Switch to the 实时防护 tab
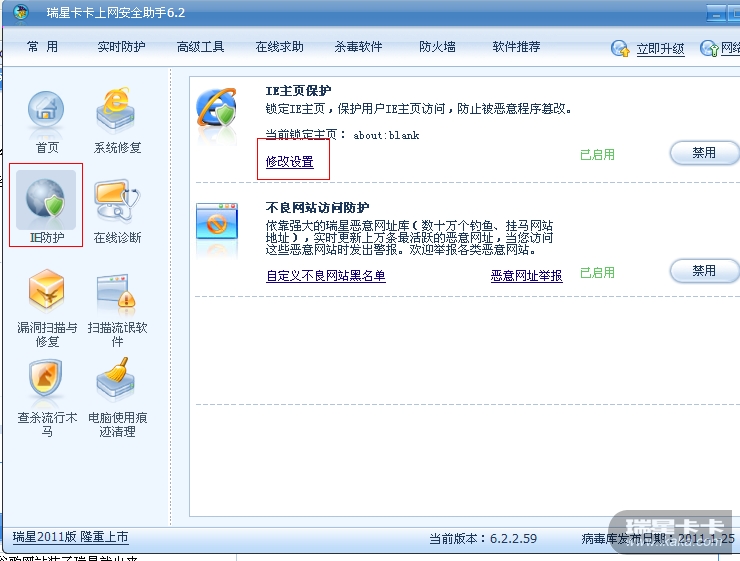The width and height of the screenshot is (740, 561). (121, 47)
